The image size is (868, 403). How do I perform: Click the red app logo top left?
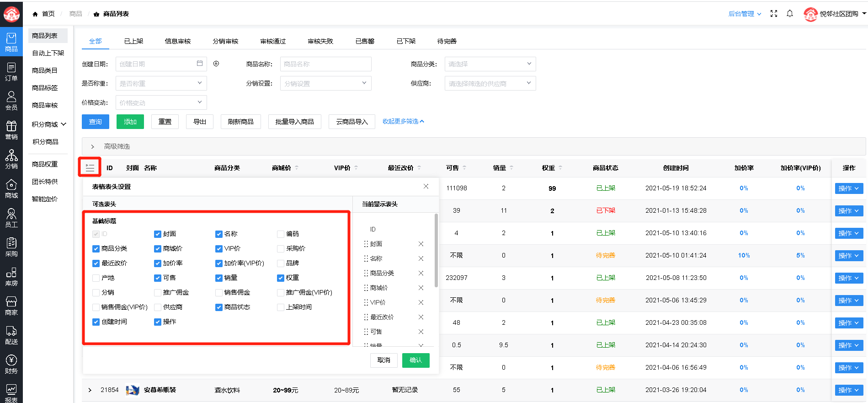(x=11, y=14)
